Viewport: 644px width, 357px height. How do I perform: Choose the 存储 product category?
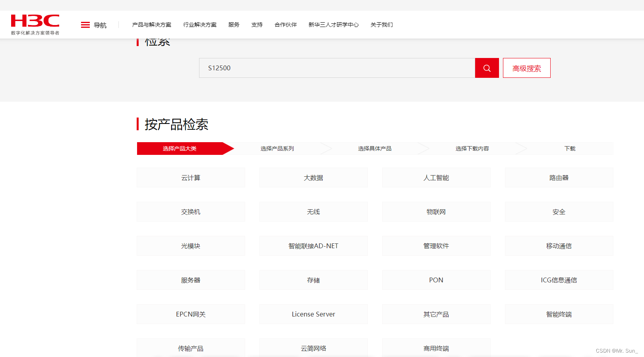click(313, 280)
